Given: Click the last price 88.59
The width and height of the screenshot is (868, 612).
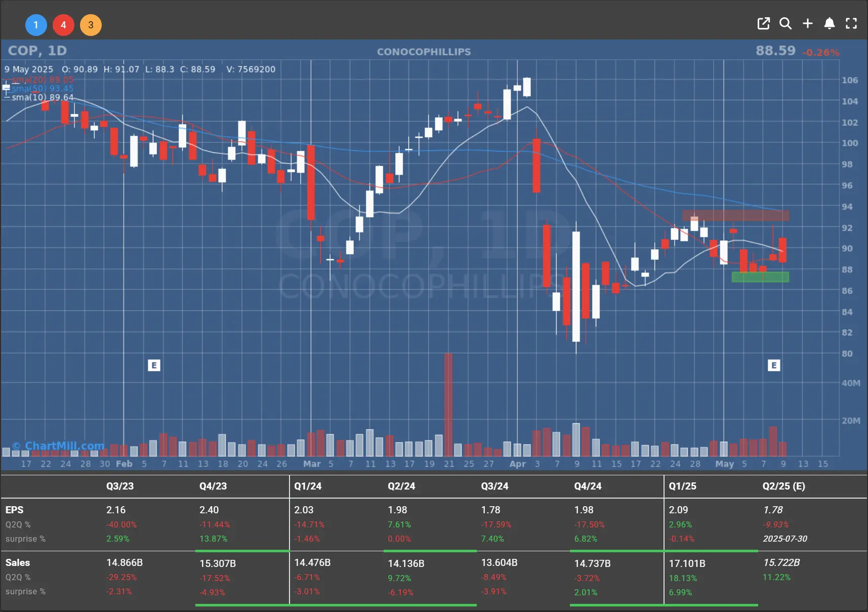Looking at the screenshot, I should (775, 51).
